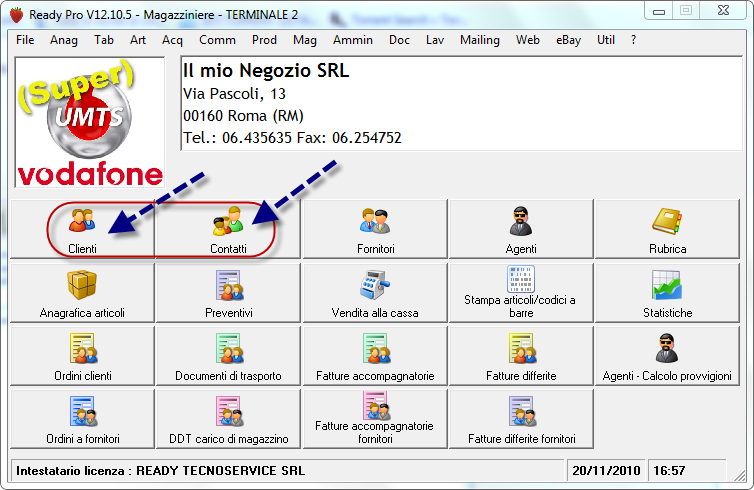Image resolution: width=754 pixels, height=490 pixels.
Task: Open Agenti - Calcolo provvigioni
Action: click(667, 355)
